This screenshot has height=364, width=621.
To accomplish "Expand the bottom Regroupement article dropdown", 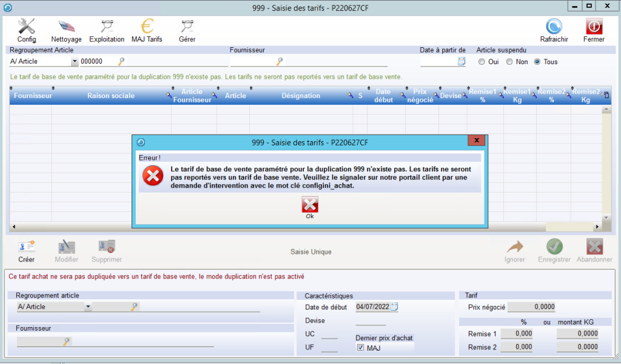I will click(88, 307).
